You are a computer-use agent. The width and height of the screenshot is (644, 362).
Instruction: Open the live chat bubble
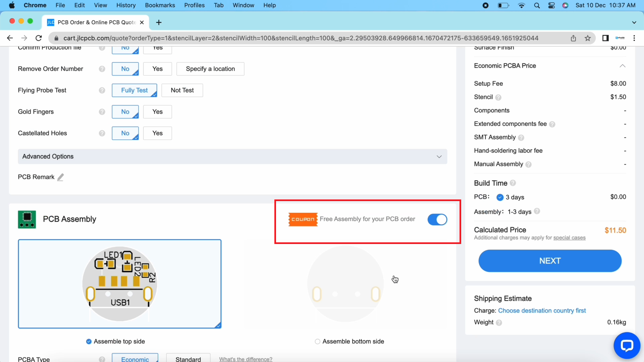(x=627, y=345)
